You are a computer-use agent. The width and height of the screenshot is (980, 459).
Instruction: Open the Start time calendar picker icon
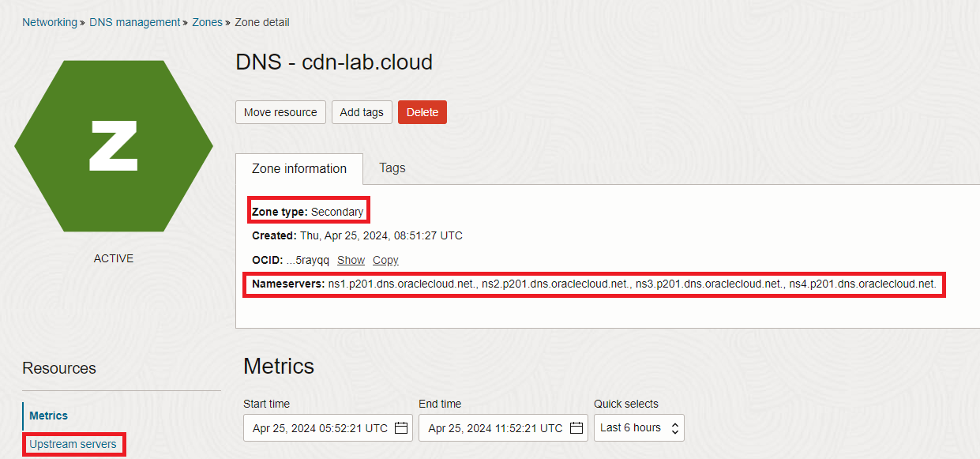pyautogui.click(x=401, y=428)
